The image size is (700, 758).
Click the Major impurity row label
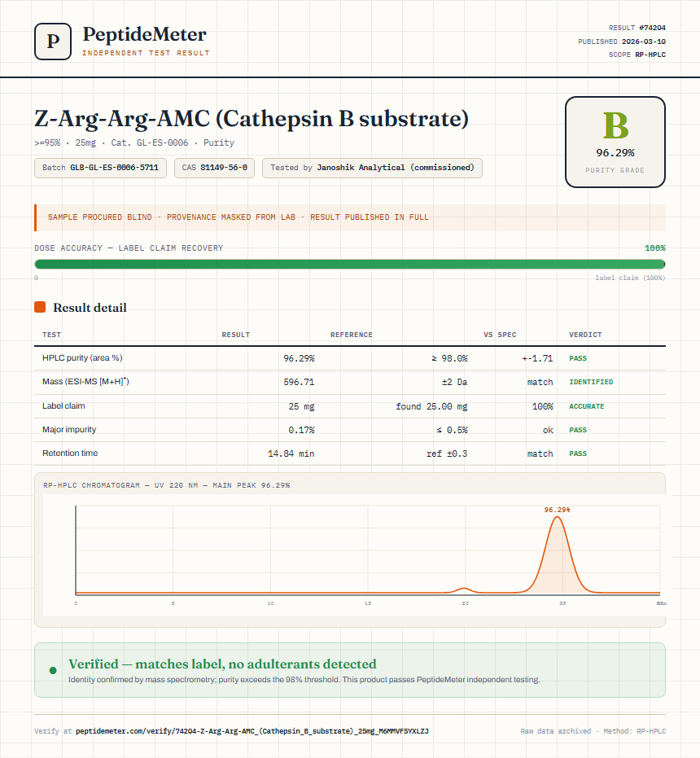(x=69, y=429)
